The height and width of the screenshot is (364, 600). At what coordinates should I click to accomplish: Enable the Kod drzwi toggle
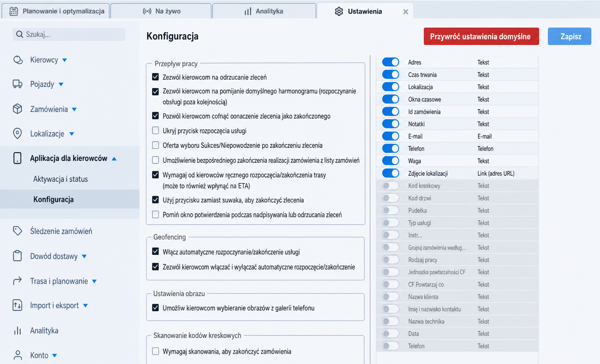[x=390, y=198]
